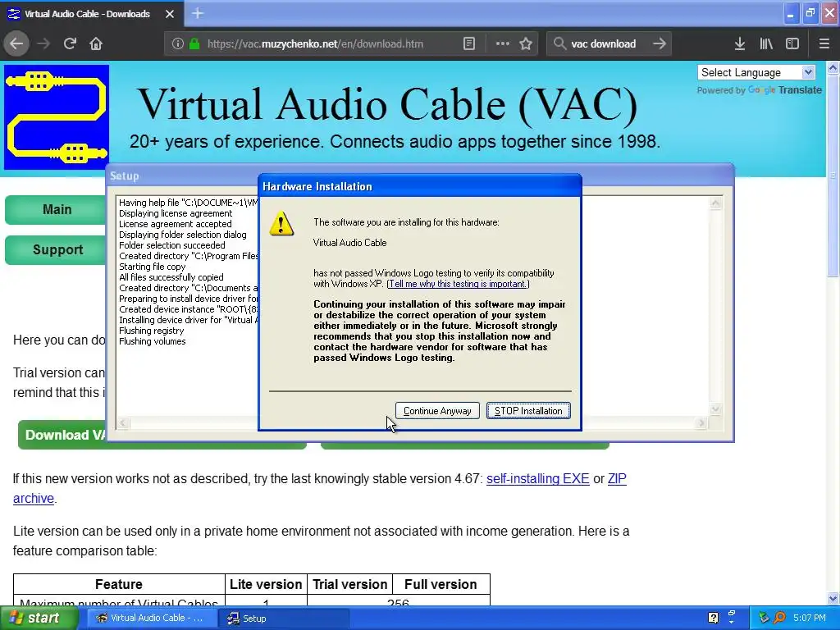Click the green padlock security icon

[194, 44]
